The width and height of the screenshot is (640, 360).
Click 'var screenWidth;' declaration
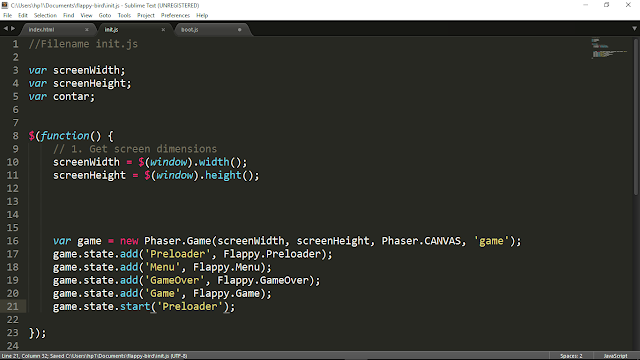coord(77,70)
